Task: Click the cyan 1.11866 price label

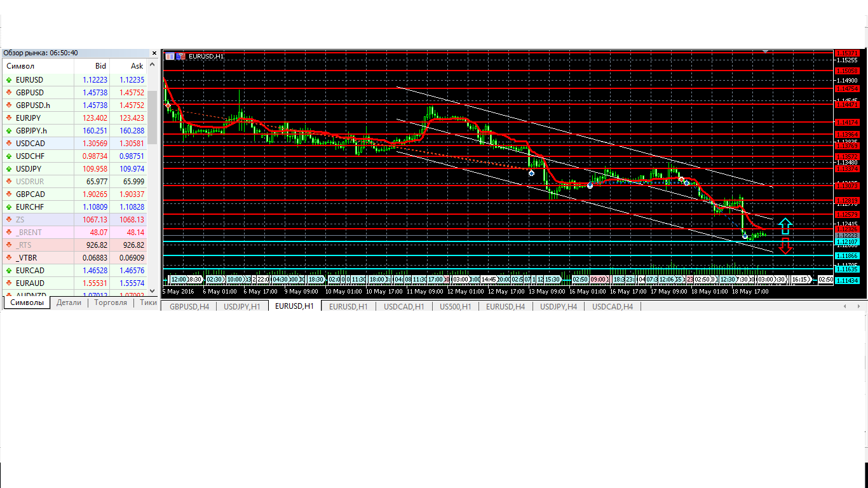Action: click(848, 255)
